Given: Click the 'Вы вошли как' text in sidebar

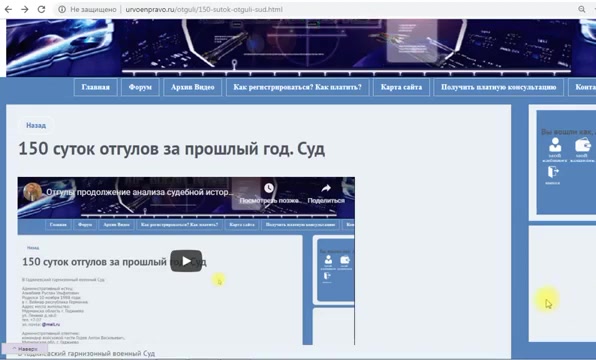Looking at the screenshot, I should 568,132.
